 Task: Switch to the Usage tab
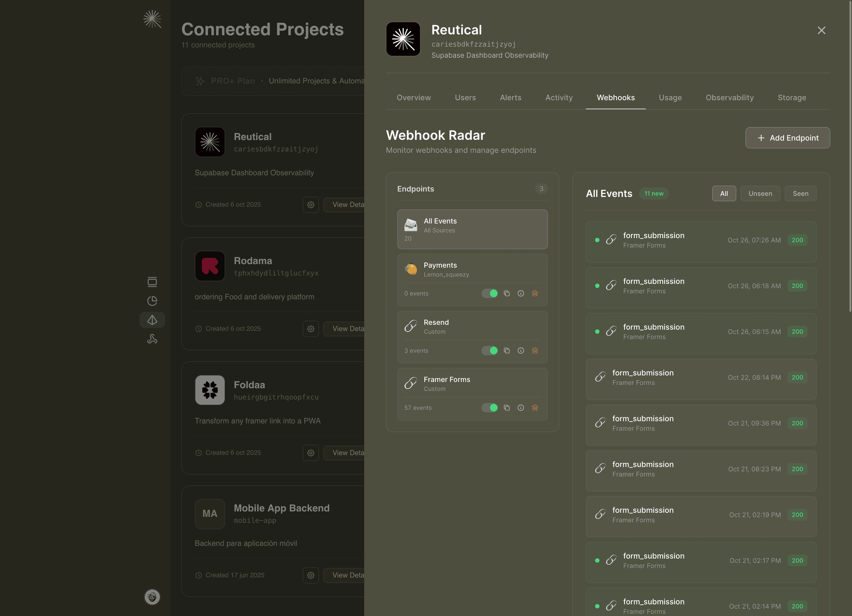point(670,98)
